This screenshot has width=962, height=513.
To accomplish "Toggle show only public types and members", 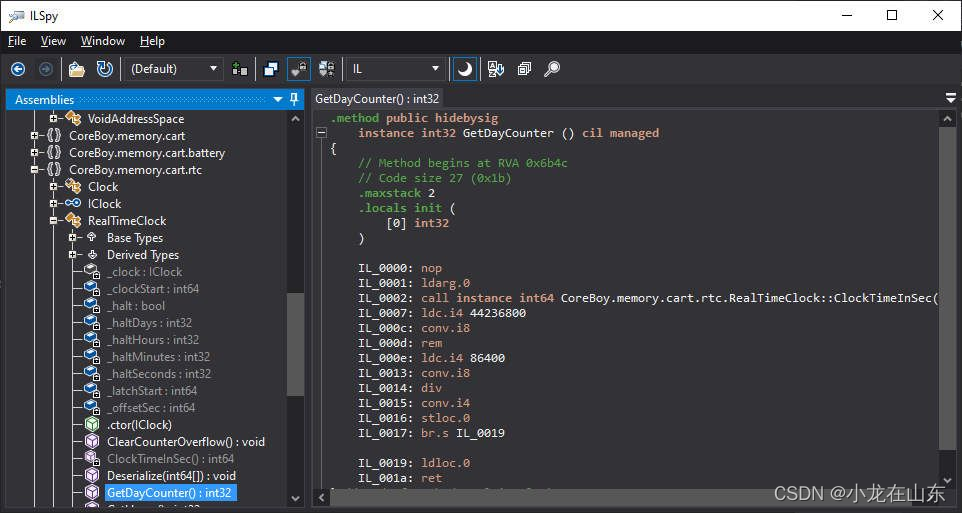I will coord(271,69).
